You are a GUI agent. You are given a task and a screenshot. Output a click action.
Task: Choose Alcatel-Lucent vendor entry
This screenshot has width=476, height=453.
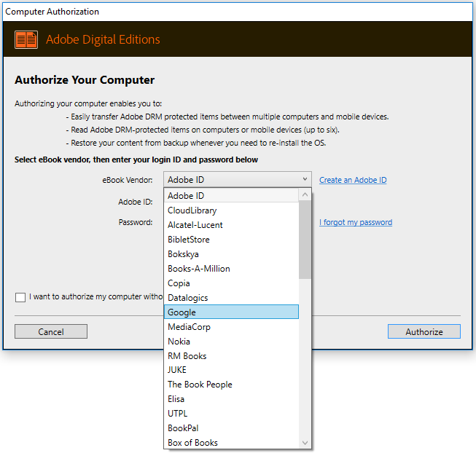click(x=195, y=225)
